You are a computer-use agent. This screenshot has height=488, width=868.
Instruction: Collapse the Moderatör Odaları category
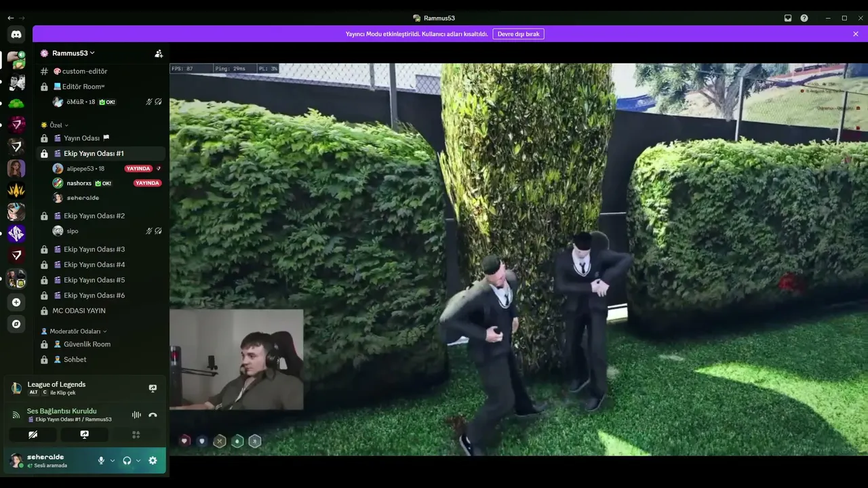click(x=74, y=331)
